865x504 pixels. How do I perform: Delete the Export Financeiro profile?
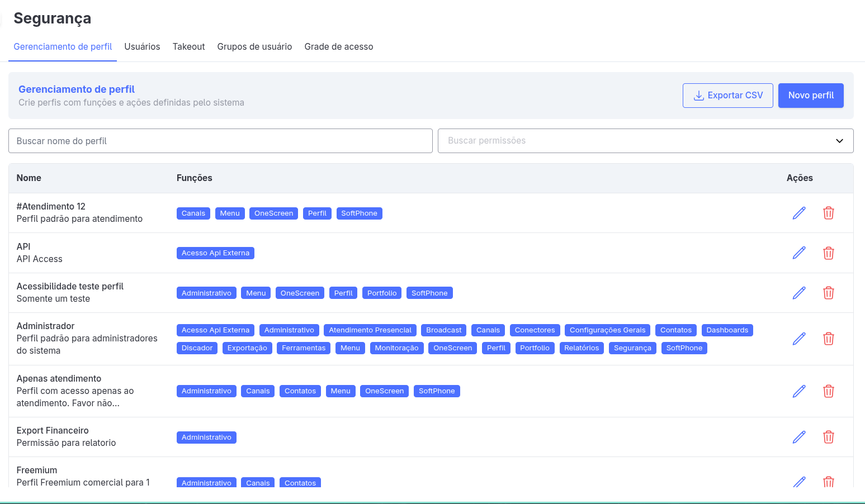[x=828, y=437]
